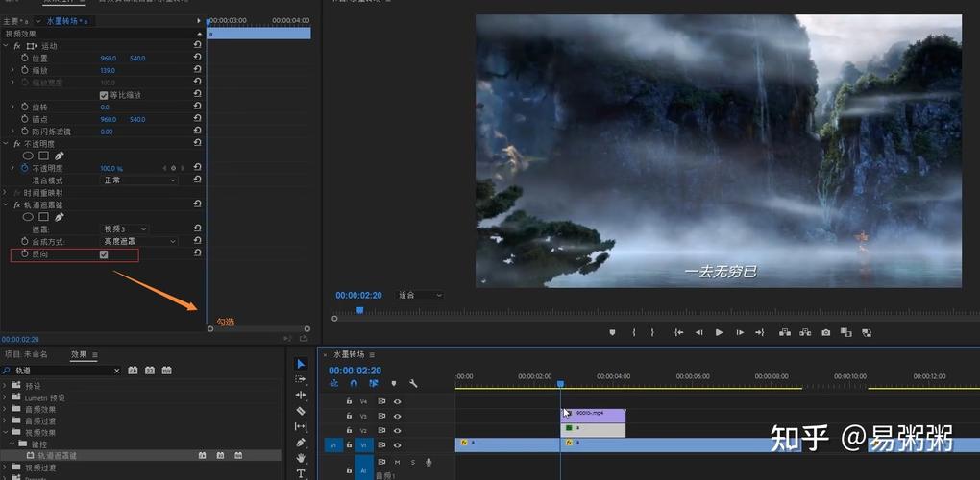
Task: Click the Mark In brace button
Action: (x=634, y=333)
